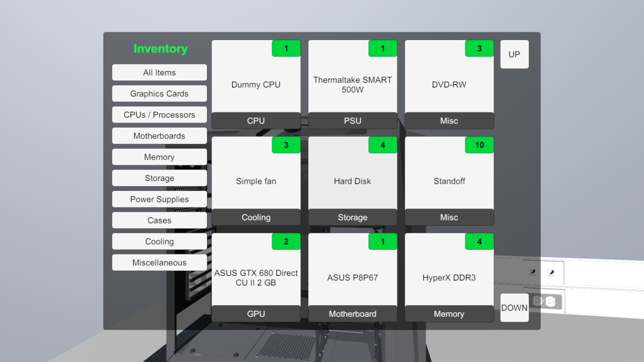
Task: Choose the HyperX DDR3 memory card
Action: point(449,278)
